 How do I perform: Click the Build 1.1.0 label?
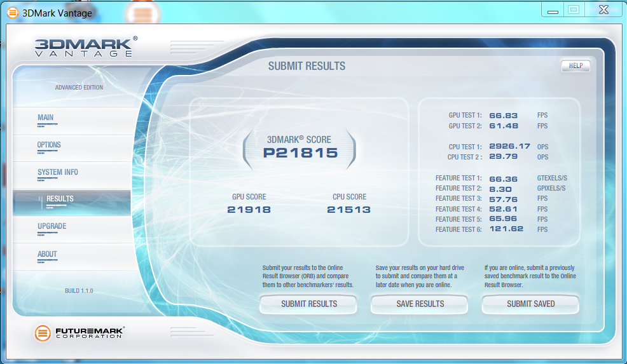pos(79,291)
